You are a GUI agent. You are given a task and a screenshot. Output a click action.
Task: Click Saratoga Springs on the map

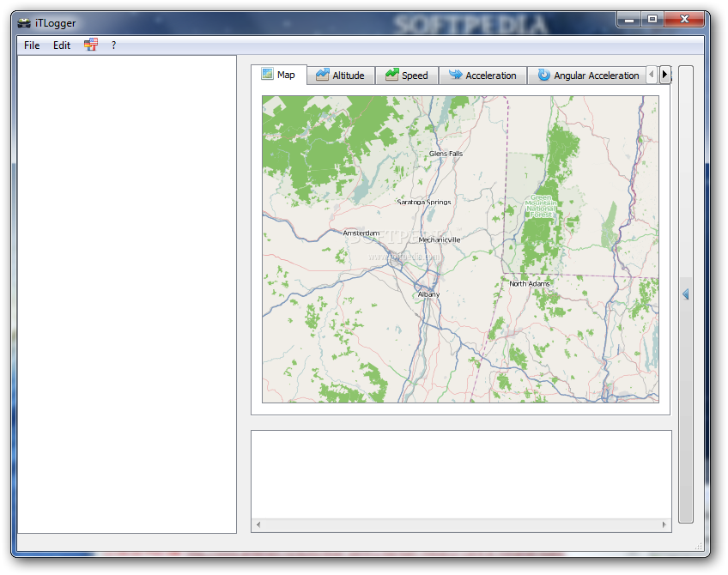[424, 202]
